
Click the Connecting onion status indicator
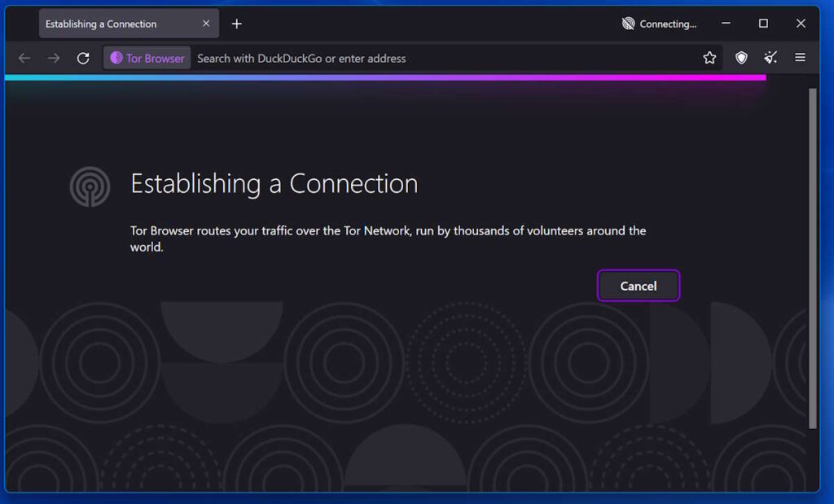click(628, 24)
